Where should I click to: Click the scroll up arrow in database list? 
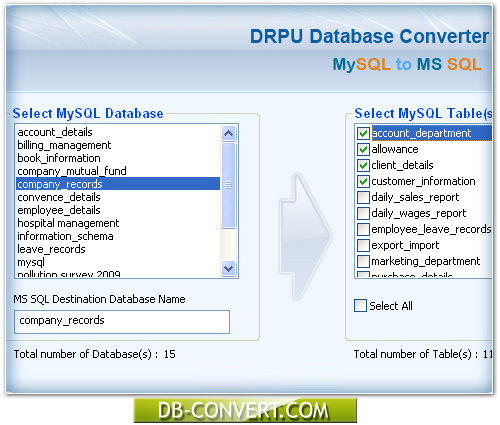click(228, 134)
